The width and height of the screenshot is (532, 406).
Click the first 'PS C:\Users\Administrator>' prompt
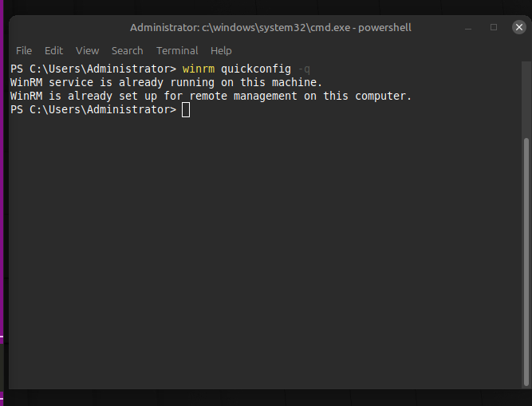(x=93, y=69)
